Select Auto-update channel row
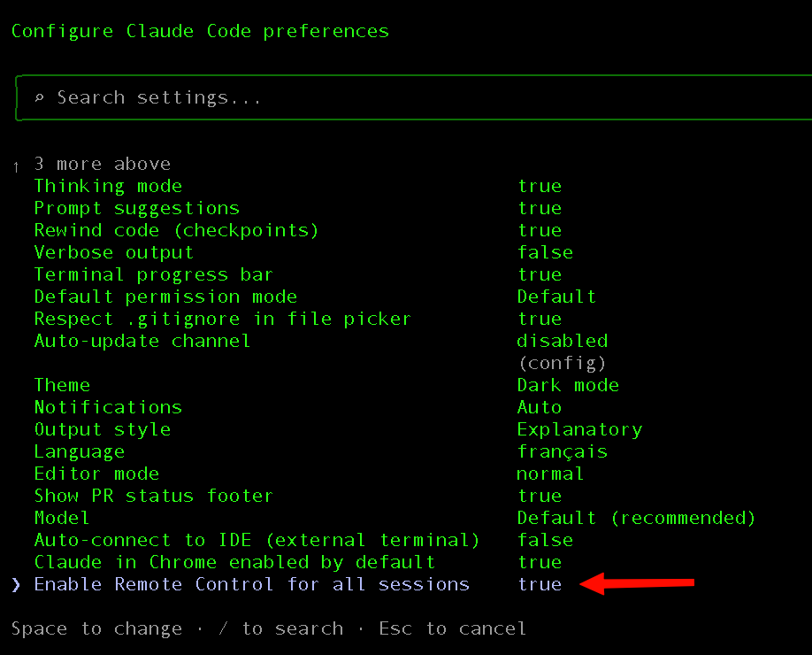 142,341
